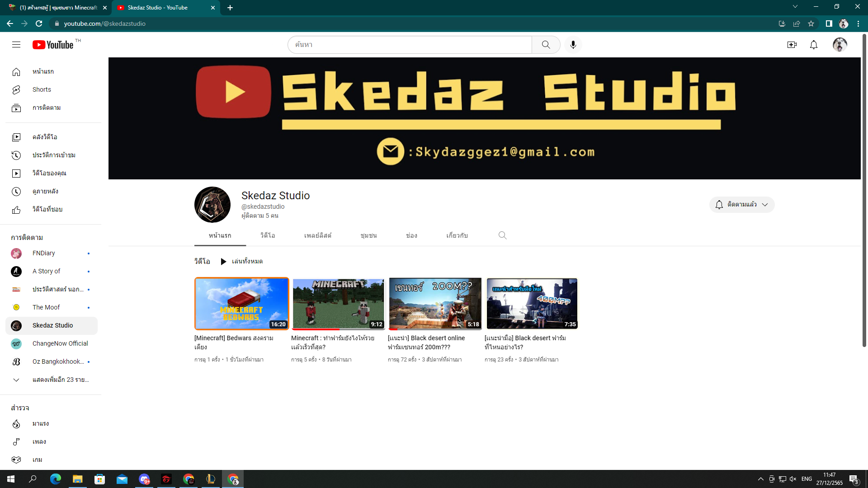Click the YouTube search input field
The height and width of the screenshot is (488, 868).
tap(410, 45)
